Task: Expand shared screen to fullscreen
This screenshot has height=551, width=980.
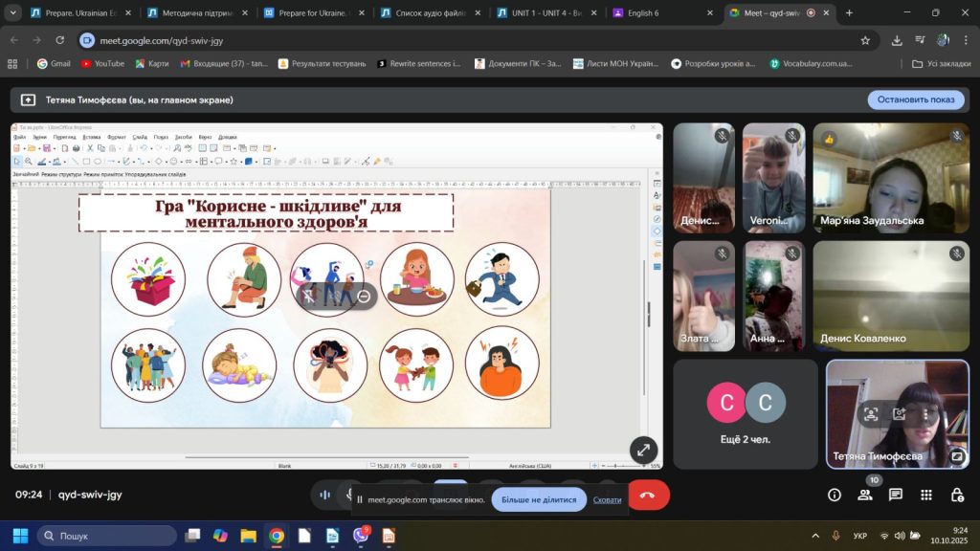Action: 643,450
